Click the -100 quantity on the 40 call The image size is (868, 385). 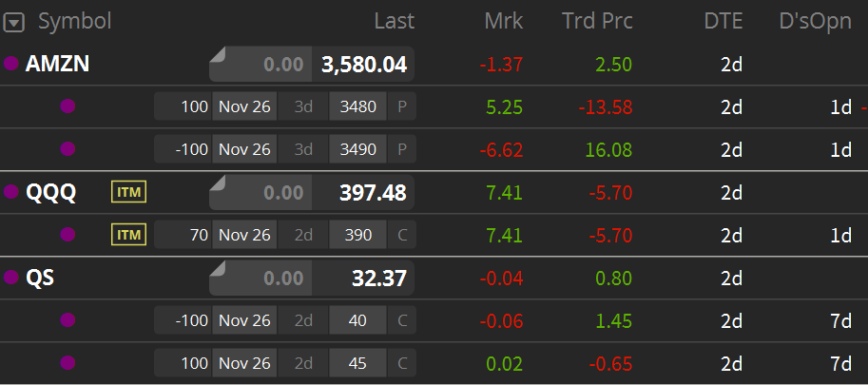183,320
